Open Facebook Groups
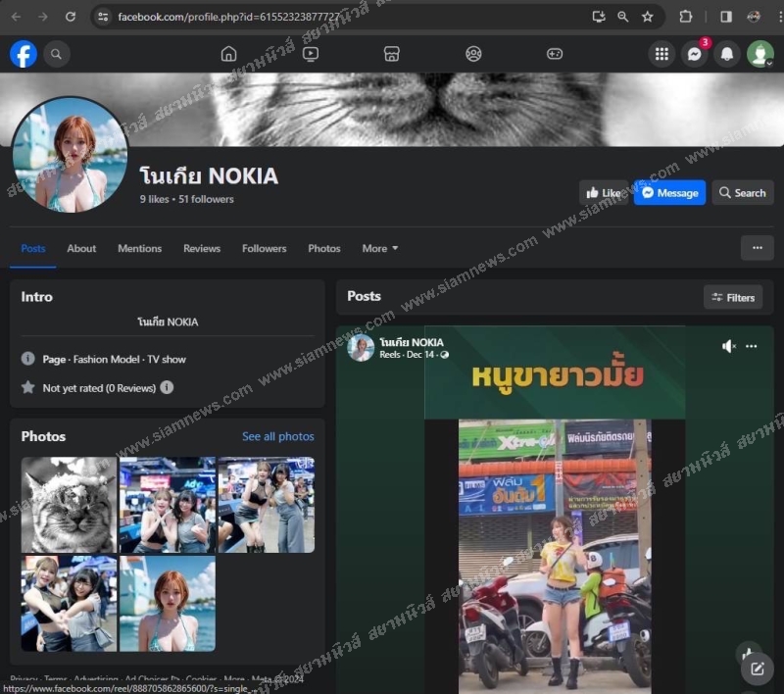The image size is (784, 694). [473, 54]
